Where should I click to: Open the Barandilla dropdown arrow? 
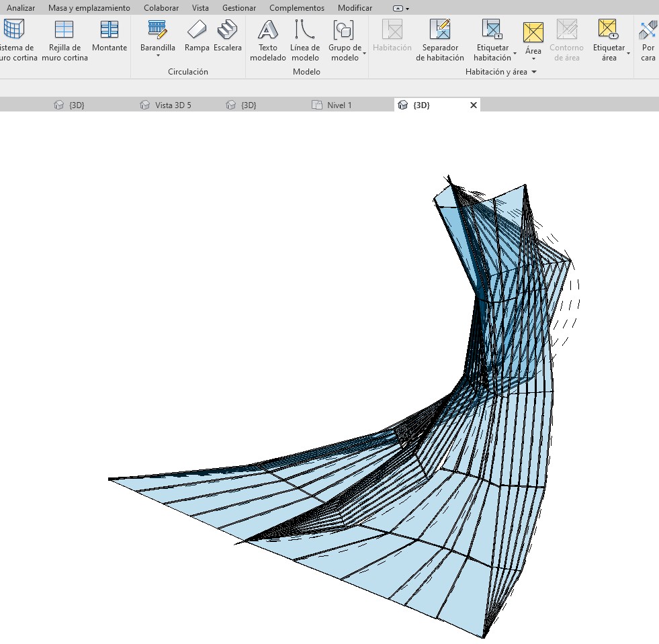click(158, 56)
